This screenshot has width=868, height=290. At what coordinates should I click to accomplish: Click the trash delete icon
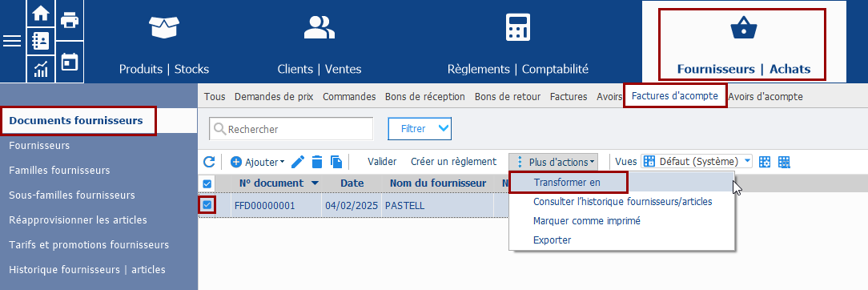click(x=316, y=162)
